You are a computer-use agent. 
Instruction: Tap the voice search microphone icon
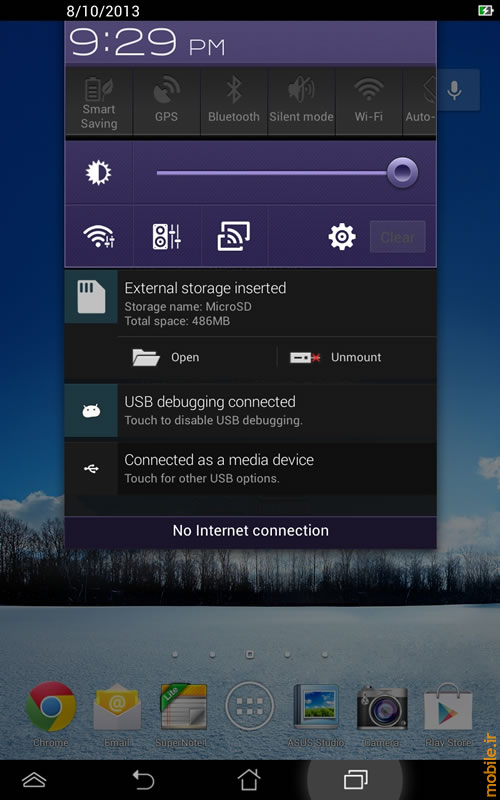454,90
